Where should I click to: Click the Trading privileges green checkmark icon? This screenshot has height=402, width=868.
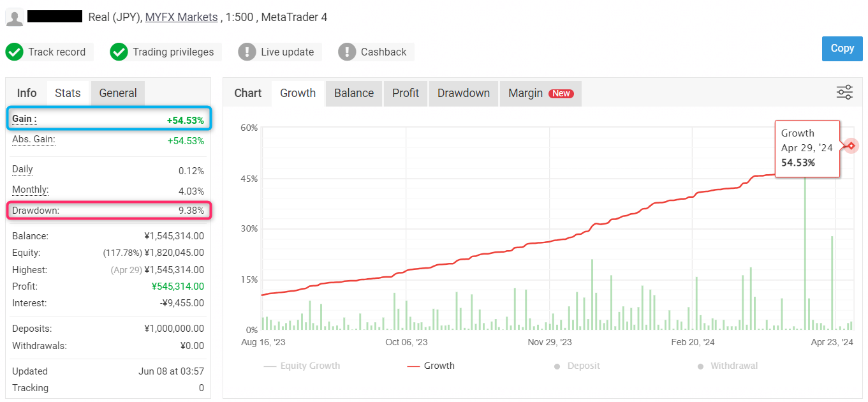119,52
